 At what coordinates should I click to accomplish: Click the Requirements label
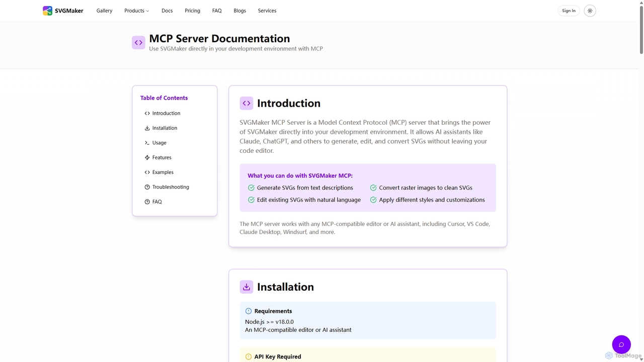coord(273,311)
